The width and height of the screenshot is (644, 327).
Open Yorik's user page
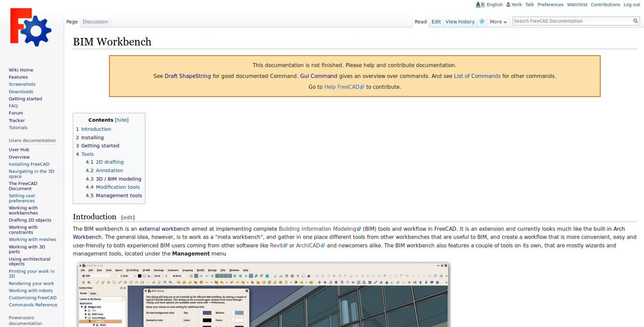point(516,4)
